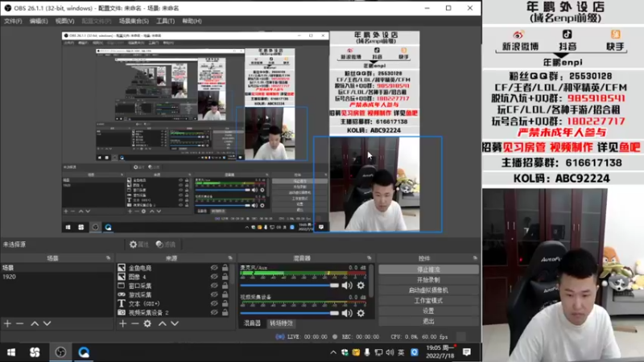Open the 编辑(E) menu
The height and width of the screenshot is (362, 644).
[39, 21]
